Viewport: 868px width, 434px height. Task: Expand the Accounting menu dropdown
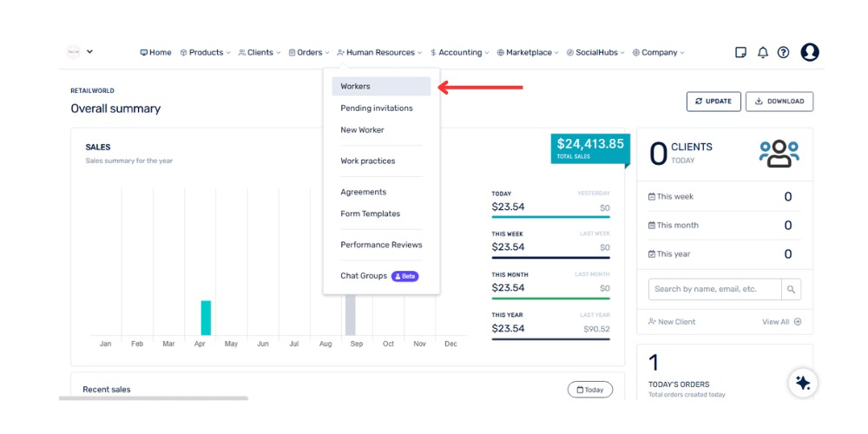[x=460, y=52]
